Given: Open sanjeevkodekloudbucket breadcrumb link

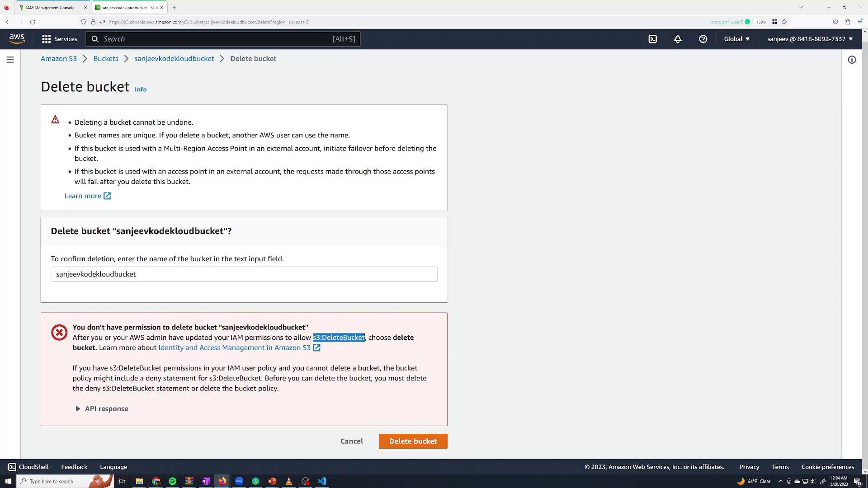Looking at the screenshot, I should (x=174, y=59).
